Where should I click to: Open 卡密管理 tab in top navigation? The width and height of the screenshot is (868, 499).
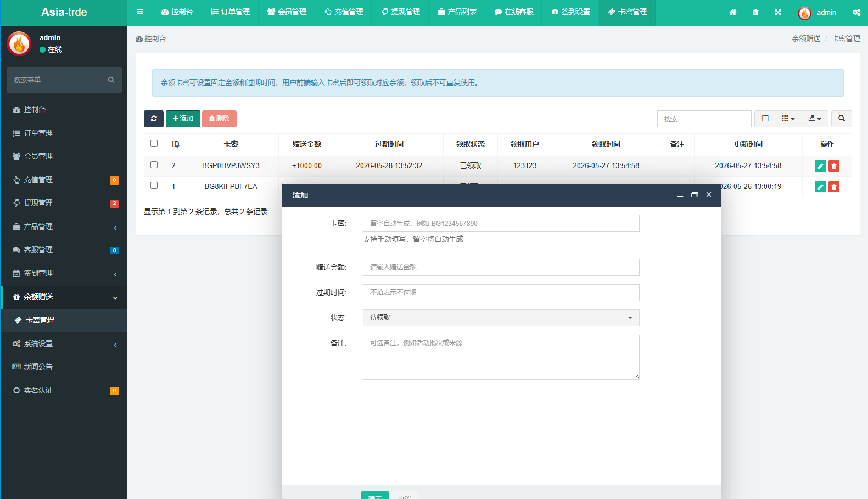(x=627, y=12)
